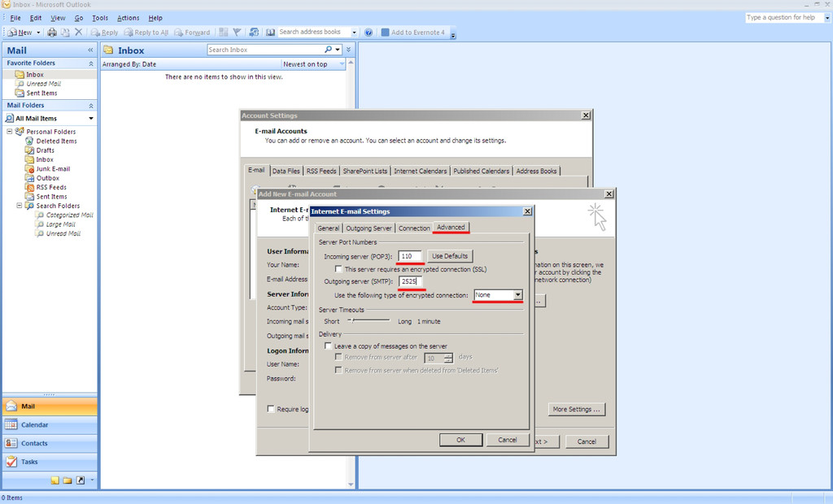Collapse the Search Folders tree node

click(20, 206)
